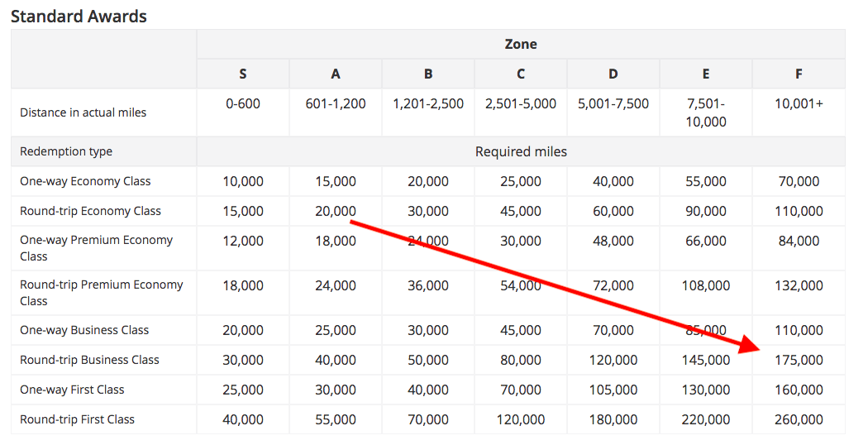This screenshot has height=445, width=868.
Task: Click the 108,000 miles cell
Action: pos(706,285)
